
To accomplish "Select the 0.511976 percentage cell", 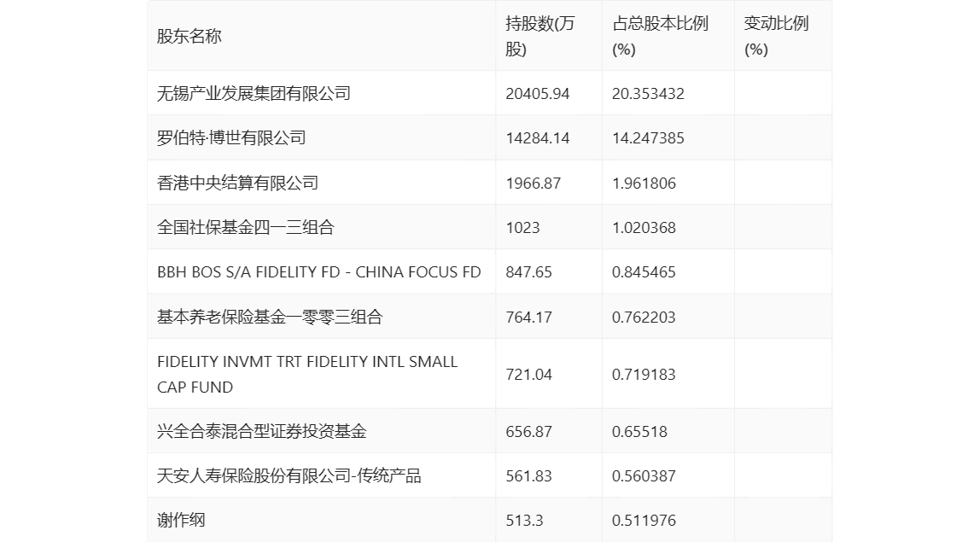I will [644, 520].
